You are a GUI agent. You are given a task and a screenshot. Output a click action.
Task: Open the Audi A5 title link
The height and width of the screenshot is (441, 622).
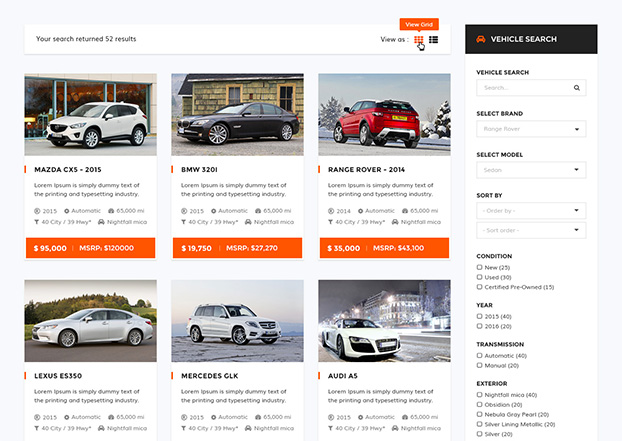click(343, 376)
